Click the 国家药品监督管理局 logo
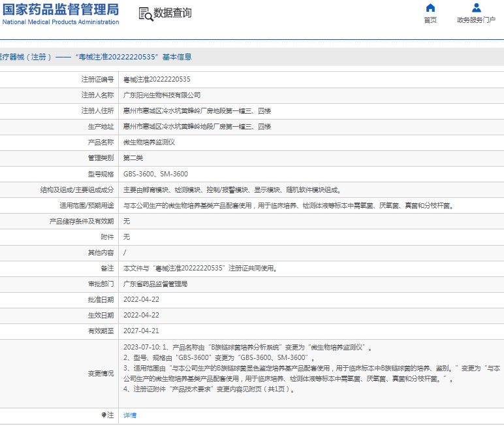This screenshot has height=426, width=504. point(61,9)
